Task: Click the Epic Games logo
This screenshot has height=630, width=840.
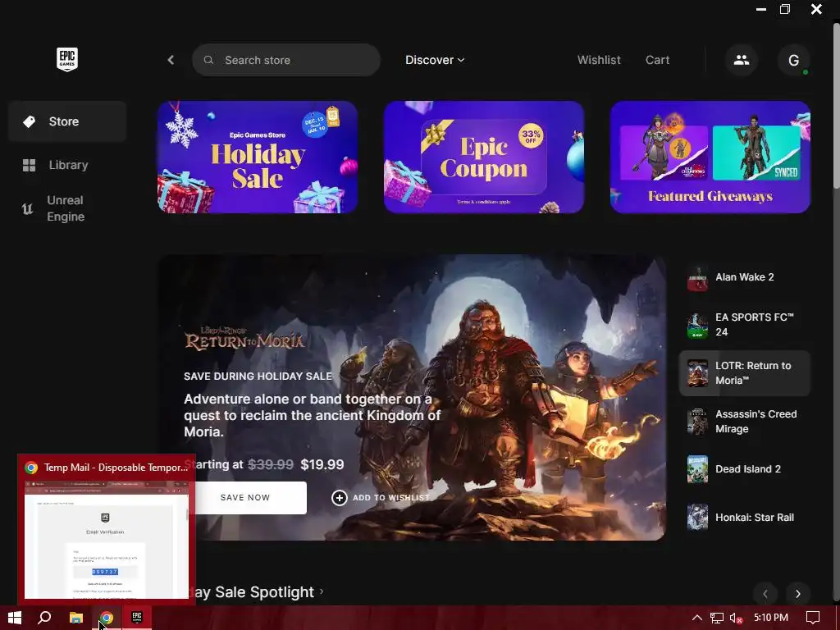Action: (x=67, y=59)
